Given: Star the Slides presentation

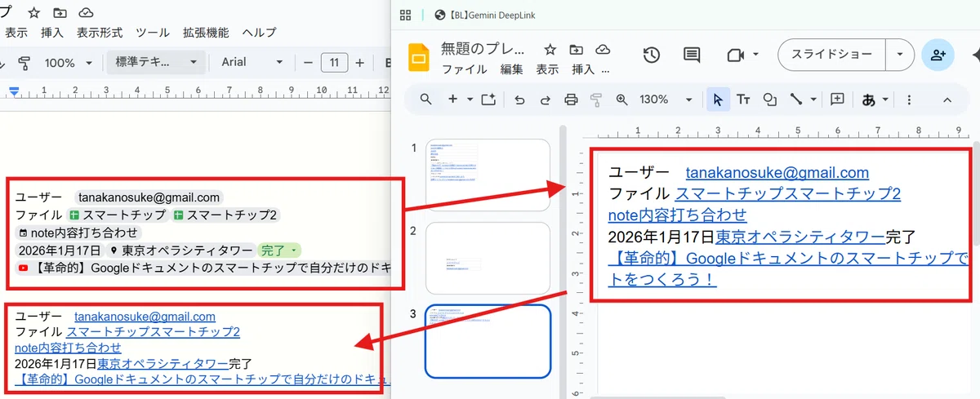Looking at the screenshot, I should [x=550, y=50].
